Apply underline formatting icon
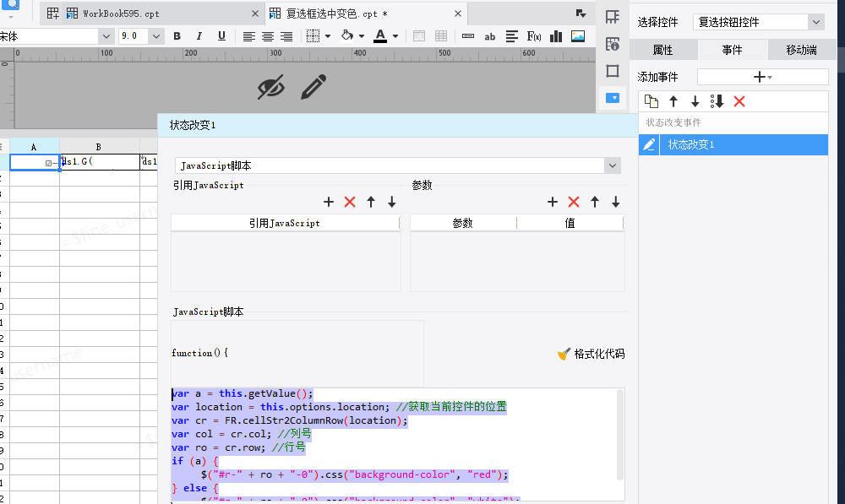The height and width of the screenshot is (504, 845). tap(221, 36)
